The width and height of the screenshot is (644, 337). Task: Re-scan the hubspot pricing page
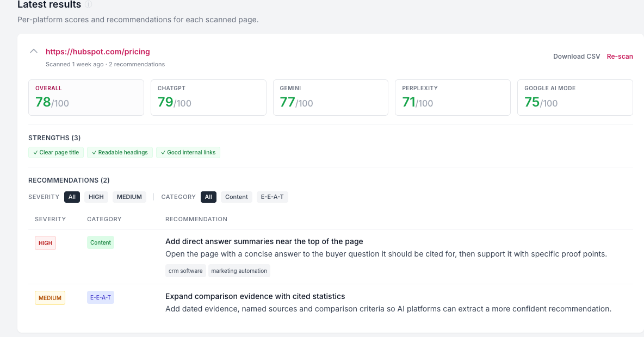(620, 56)
